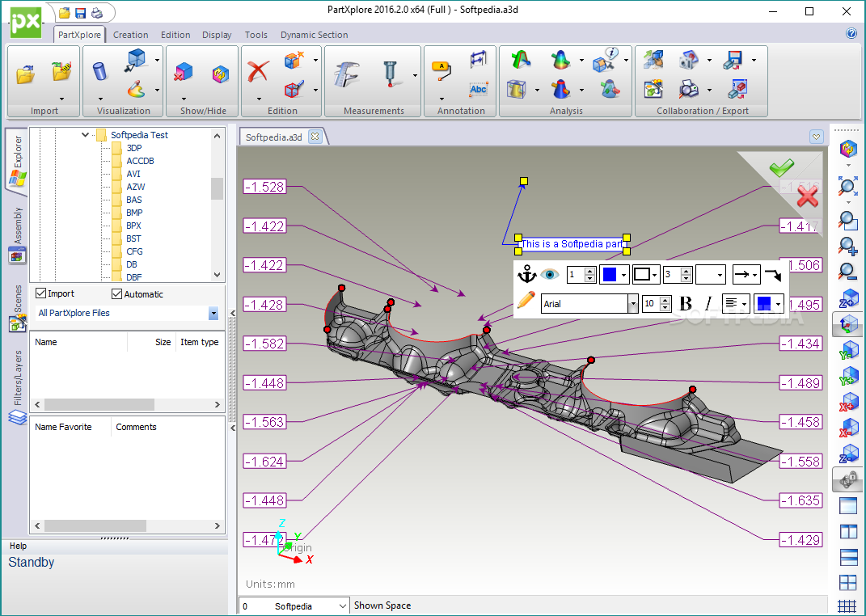Viewport: 866px width, 616px height.
Task: Open help via the blue question mark icon
Action: (x=851, y=34)
